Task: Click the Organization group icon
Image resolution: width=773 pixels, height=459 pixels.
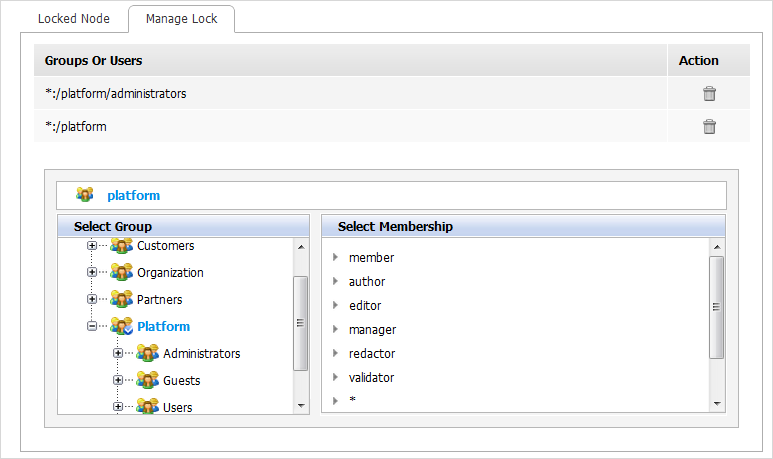Action: 121,273
